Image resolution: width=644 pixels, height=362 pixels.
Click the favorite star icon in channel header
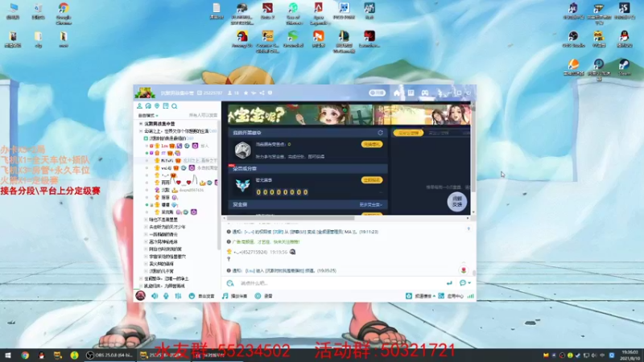click(x=246, y=93)
